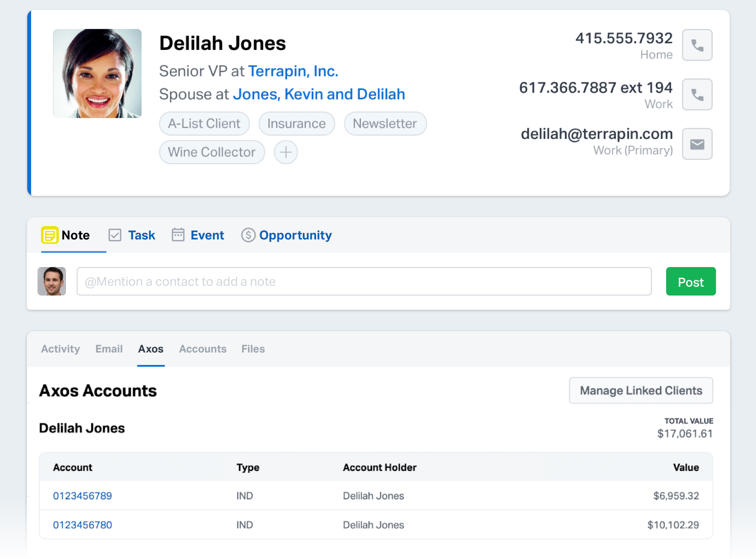
Task: Add a new tag with the plus icon
Action: 285,152
